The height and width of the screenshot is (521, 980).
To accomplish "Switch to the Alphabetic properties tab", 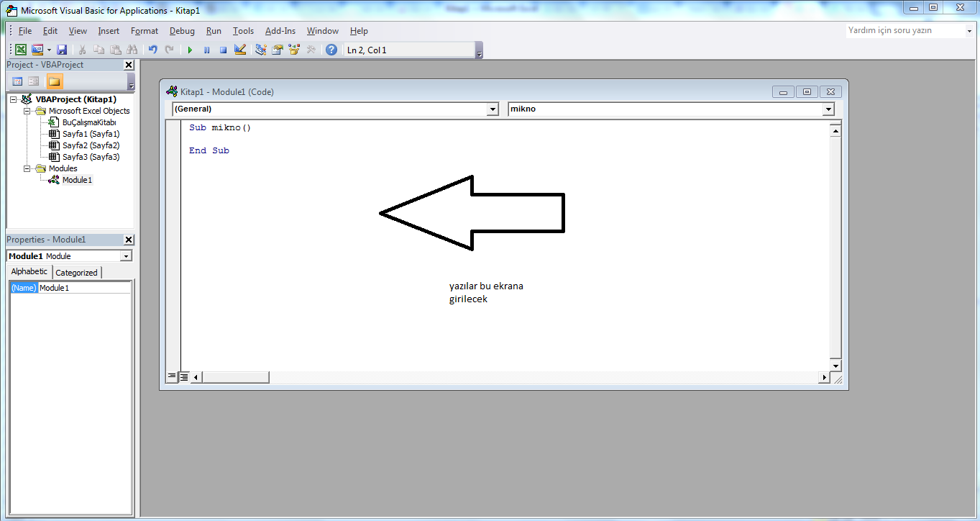I will 29,272.
